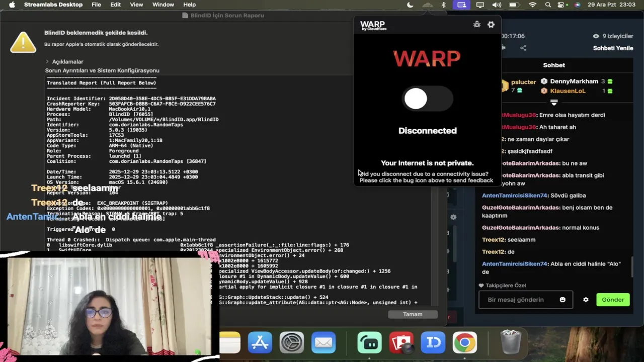Click the gear icon behind crash dialog
644x362 pixels.
point(453,217)
